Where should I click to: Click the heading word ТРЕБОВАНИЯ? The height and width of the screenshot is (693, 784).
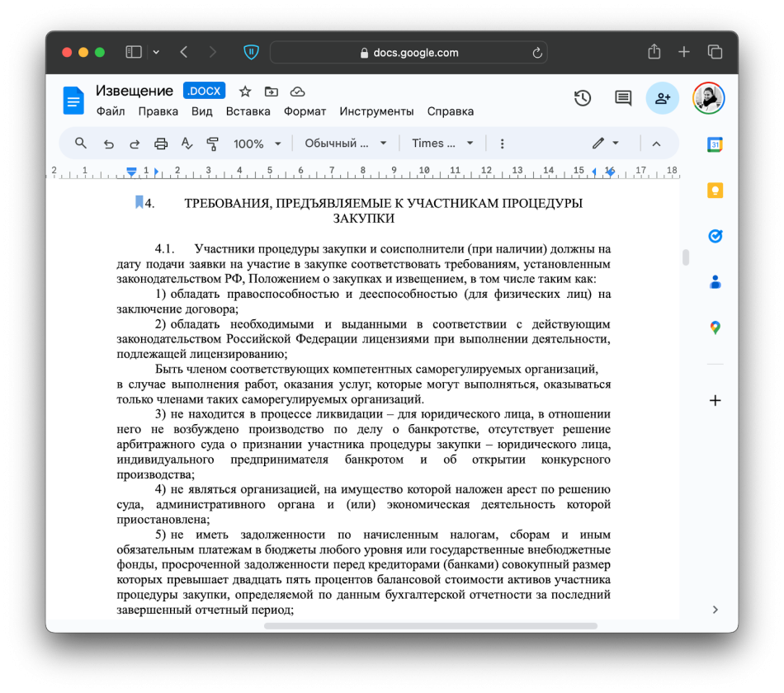pyautogui.click(x=227, y=204)
